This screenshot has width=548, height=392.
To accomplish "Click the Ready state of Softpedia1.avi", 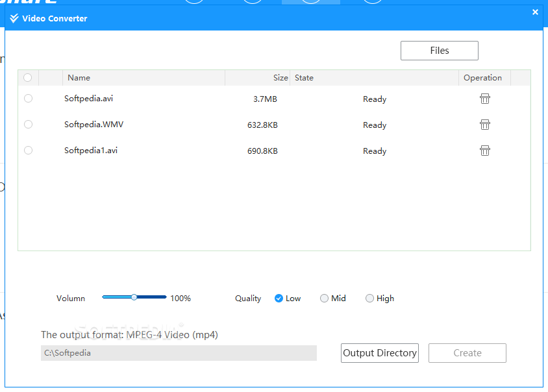I will [375, 151].
